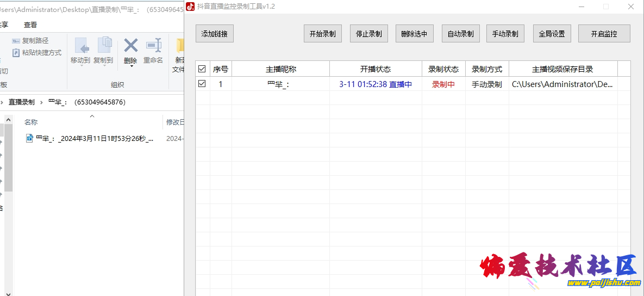Click the Copy path (复制路径) icon
The height and width of the screenshot is (296, 644).
pyautogui.click(x=16, y=41)
